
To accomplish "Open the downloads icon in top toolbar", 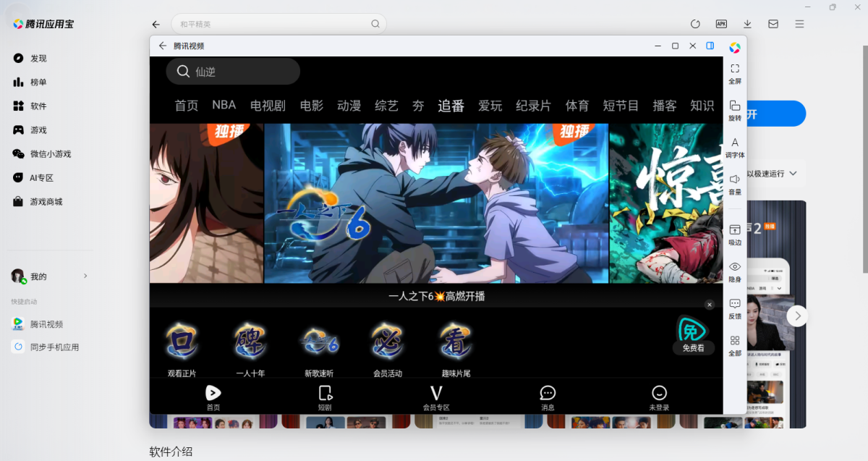I will 747,24.
